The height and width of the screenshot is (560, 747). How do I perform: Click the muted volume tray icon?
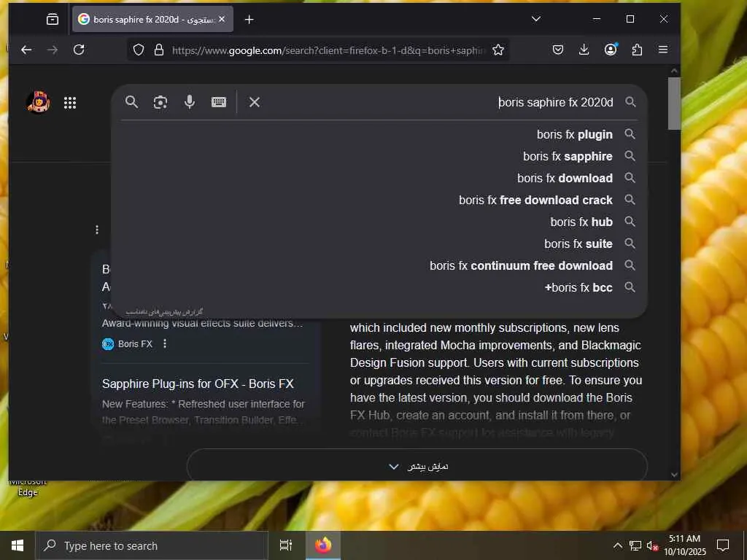pyautogui.click(x=652, y=545)
